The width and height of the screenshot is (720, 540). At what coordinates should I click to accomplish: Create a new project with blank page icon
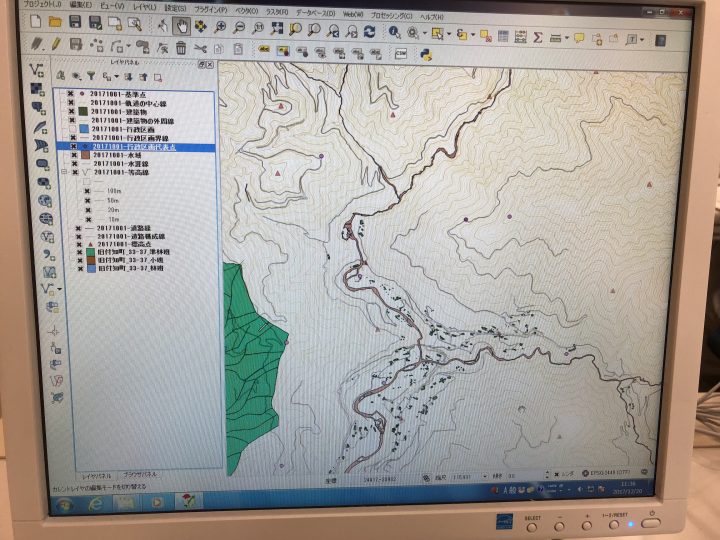click(36, 22)
